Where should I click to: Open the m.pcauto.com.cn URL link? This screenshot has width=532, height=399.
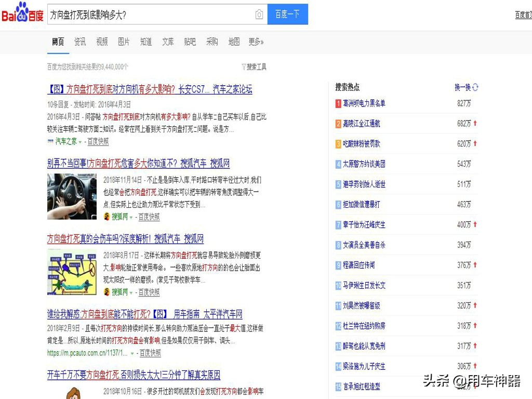pos(87,353)
